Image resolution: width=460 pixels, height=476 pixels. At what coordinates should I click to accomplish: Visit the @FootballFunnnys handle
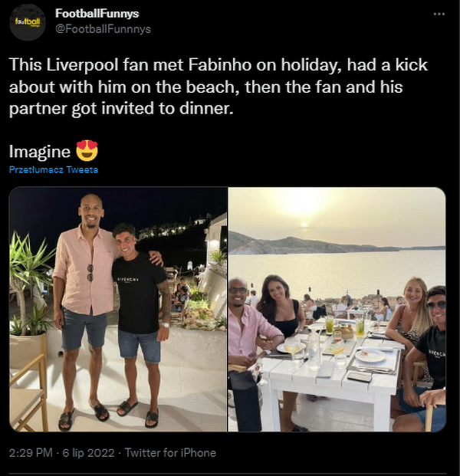tap(103, 29)
